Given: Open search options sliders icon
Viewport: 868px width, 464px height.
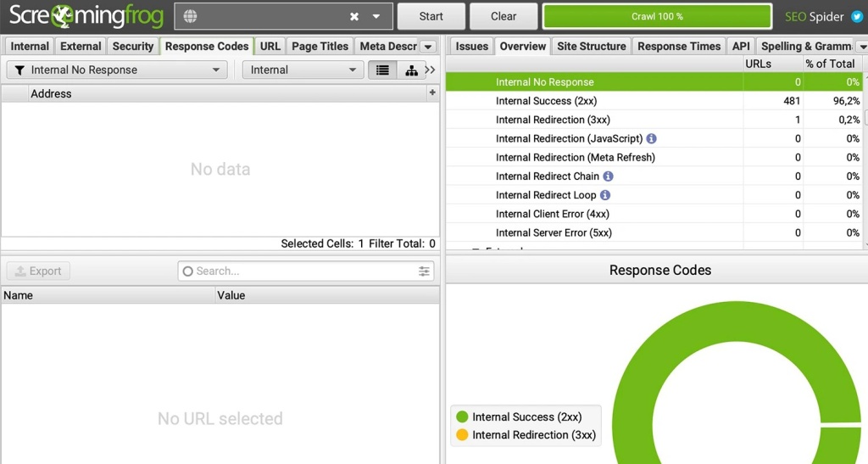Looking at the screenshot, I should point(424,271).
